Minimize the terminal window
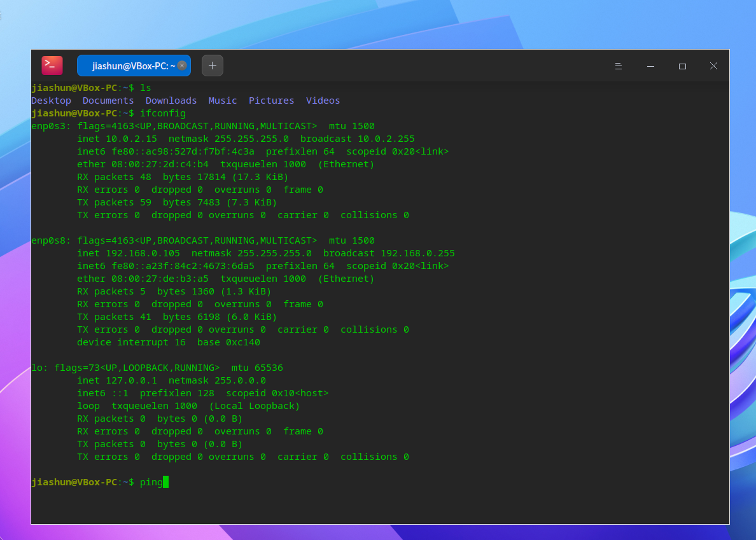This screenshot has width=756, height=540. 650,66
